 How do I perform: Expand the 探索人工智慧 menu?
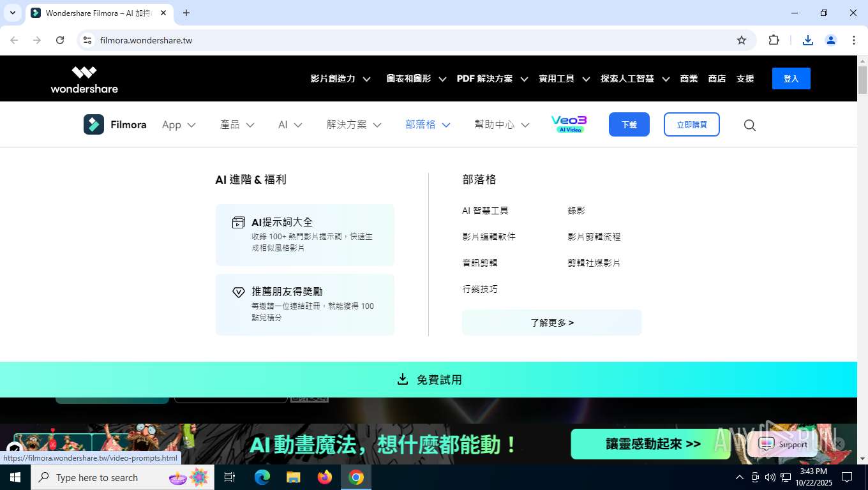click(x=635, y=78)
